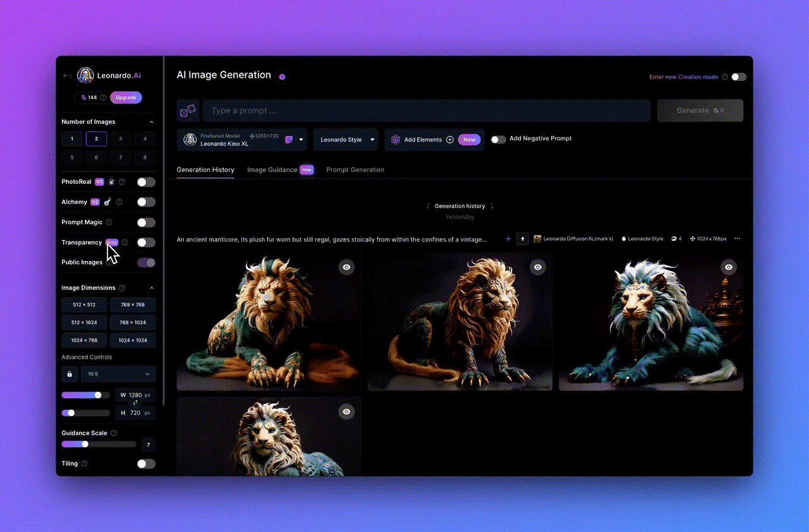The height and width of the screenshot is (532, 809).
Task: Toggle the Alchemy switch
Action: [146, 202]
